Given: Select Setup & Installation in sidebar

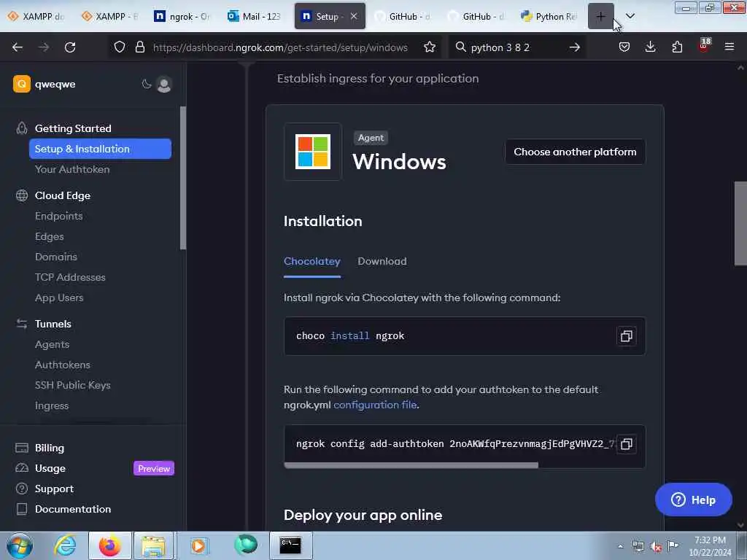Looking at the screenshot, I should click(x=100, y=149).
